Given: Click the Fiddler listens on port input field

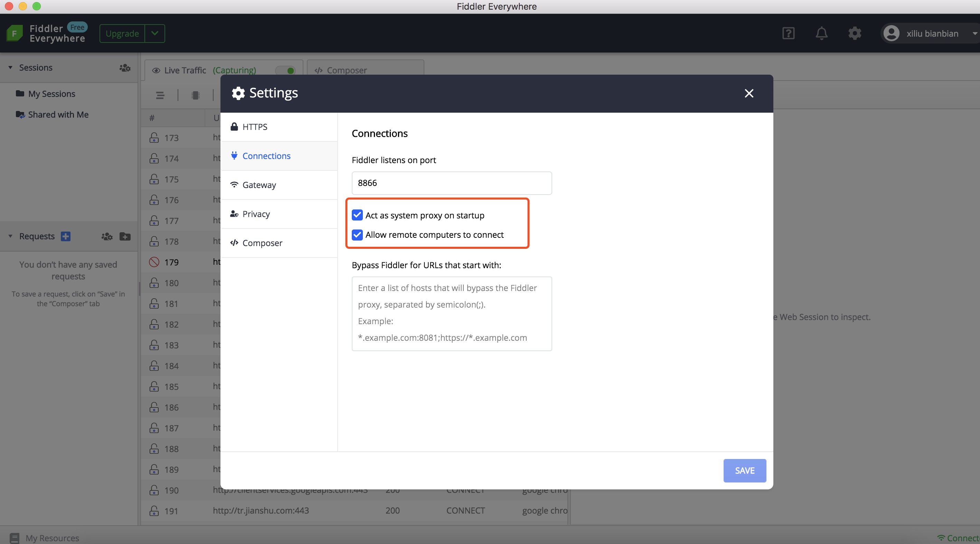Looking at the screenshot, I should click(452, 182).
